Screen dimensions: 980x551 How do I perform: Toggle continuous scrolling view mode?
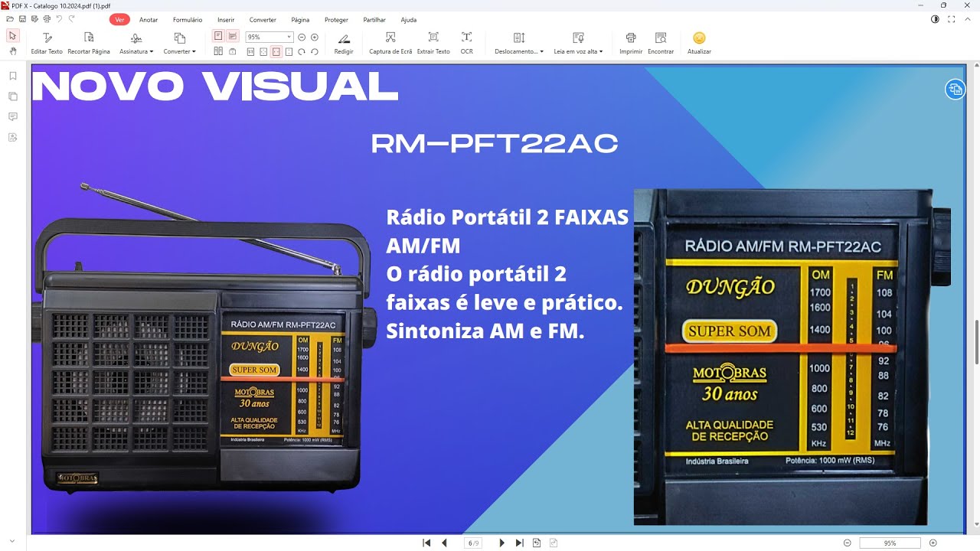click(x=232, y=36)
